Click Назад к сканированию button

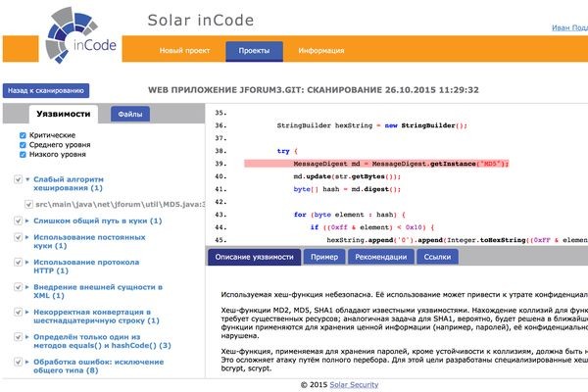[46, 90]
